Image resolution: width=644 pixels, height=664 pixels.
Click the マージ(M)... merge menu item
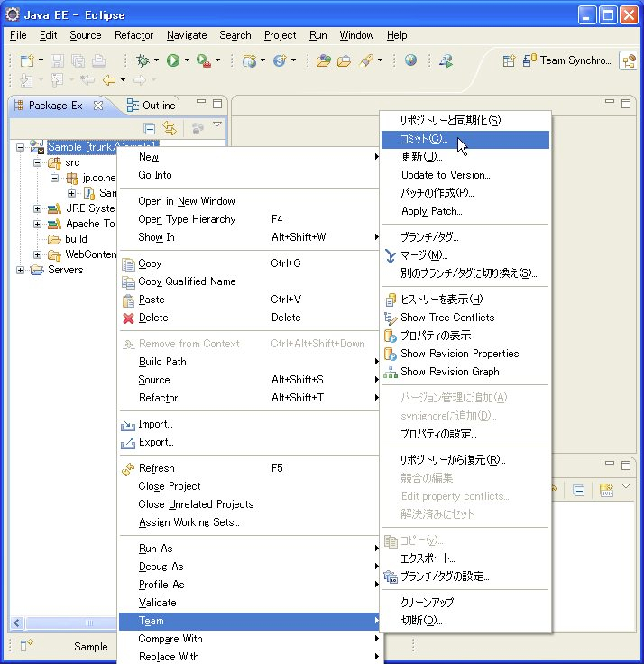point(465,255)
